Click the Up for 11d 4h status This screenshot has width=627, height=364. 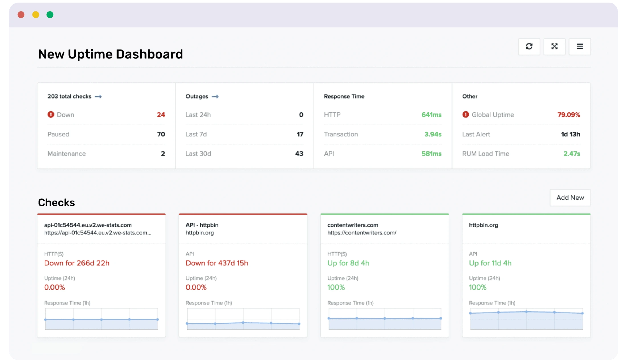click(x=490, y=263)
